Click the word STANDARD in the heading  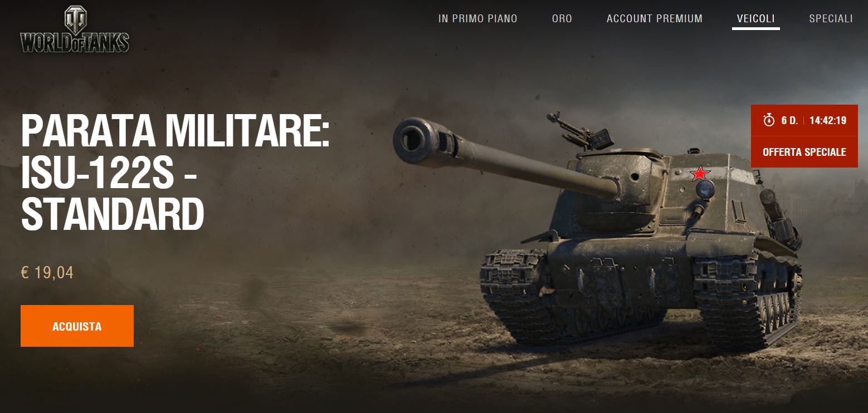click(x=113, y=214)
